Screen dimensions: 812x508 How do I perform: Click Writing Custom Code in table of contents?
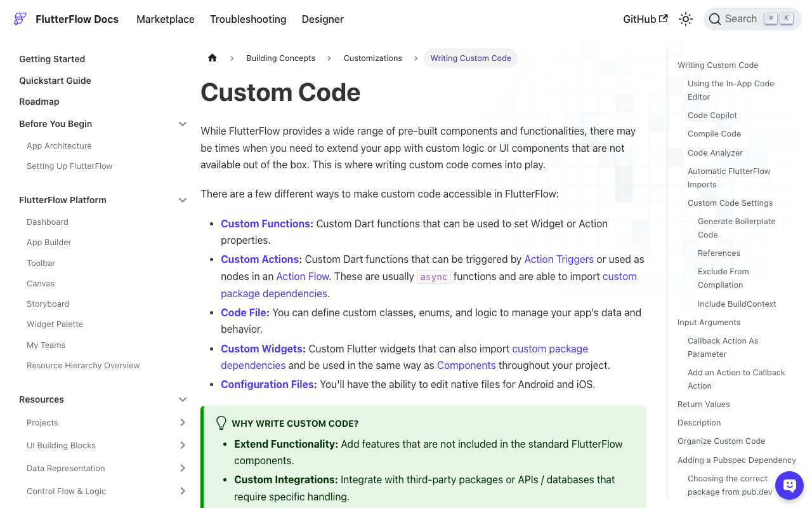717,65
